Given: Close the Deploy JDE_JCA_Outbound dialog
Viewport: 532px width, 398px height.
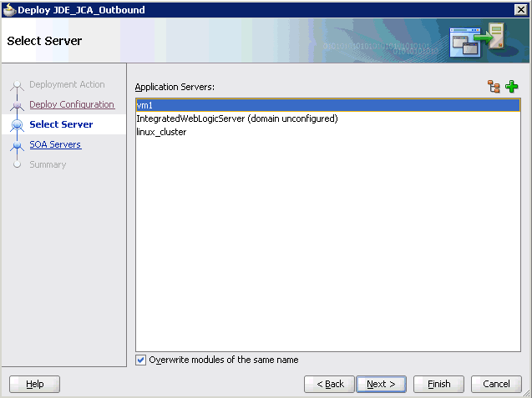Looking at the screenshot, I should click(x=520, y=10).
